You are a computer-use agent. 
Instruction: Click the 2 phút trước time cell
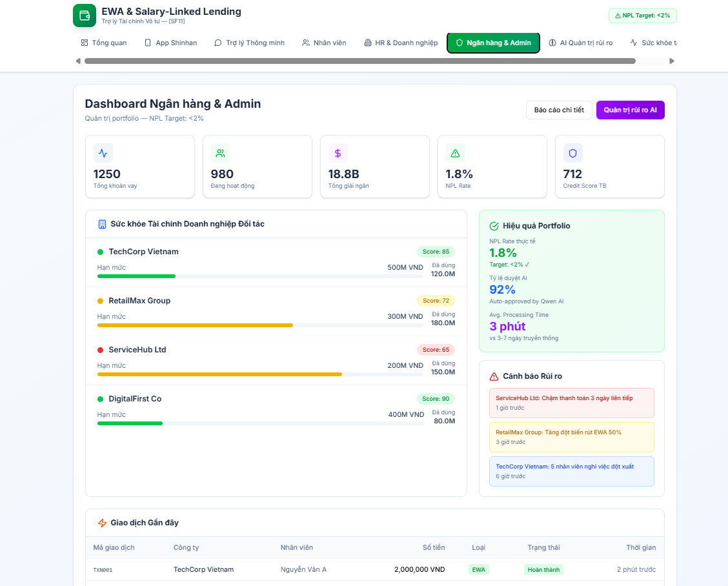coord(636,570)
